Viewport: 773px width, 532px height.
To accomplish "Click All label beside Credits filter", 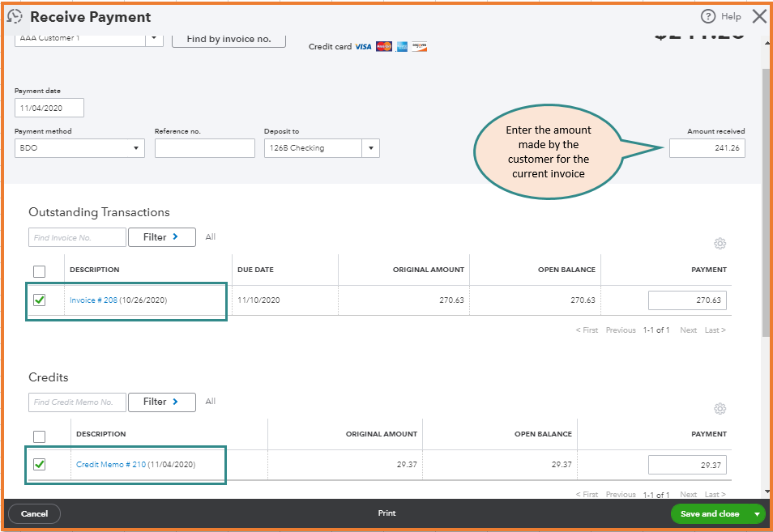I will (211, 402).
